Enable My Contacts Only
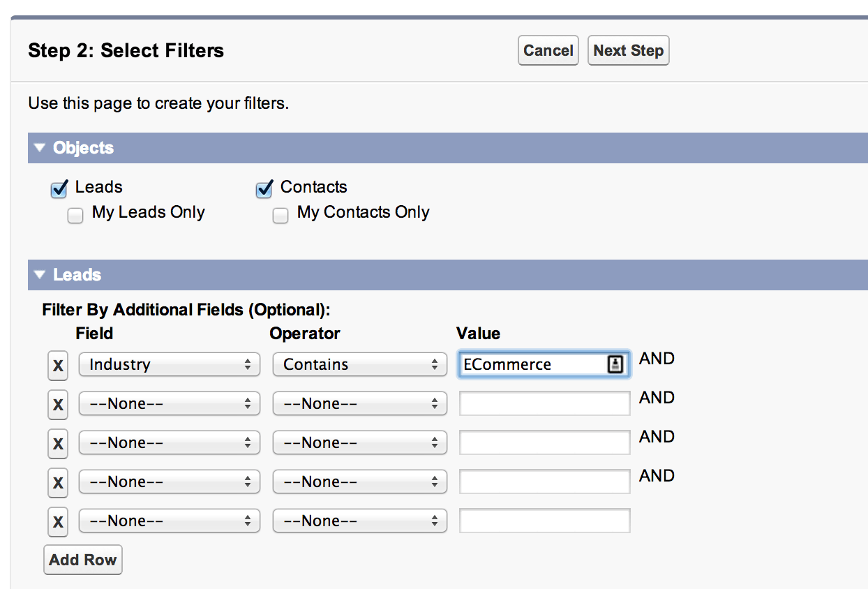 click(x=280, y=215)
